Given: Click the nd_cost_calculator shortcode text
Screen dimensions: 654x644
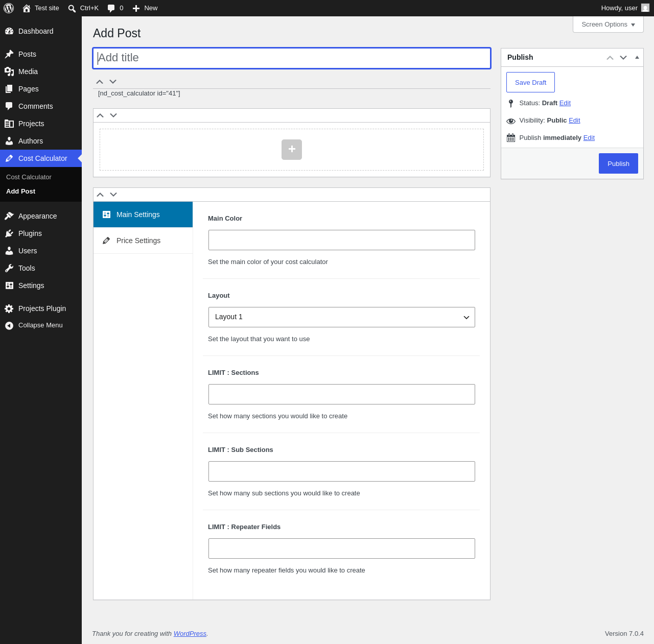Looking at the screenshot, I should point(139,93).
